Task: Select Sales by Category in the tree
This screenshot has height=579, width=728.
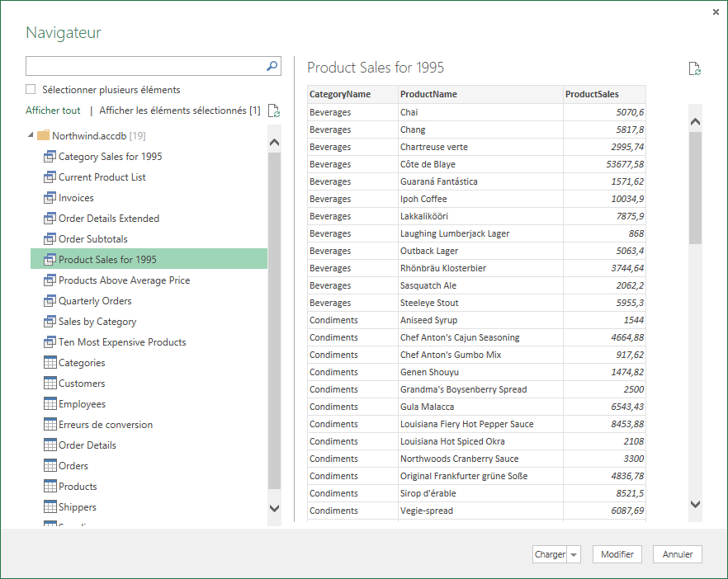Action: pyautogui.click(x=97, y=322)
